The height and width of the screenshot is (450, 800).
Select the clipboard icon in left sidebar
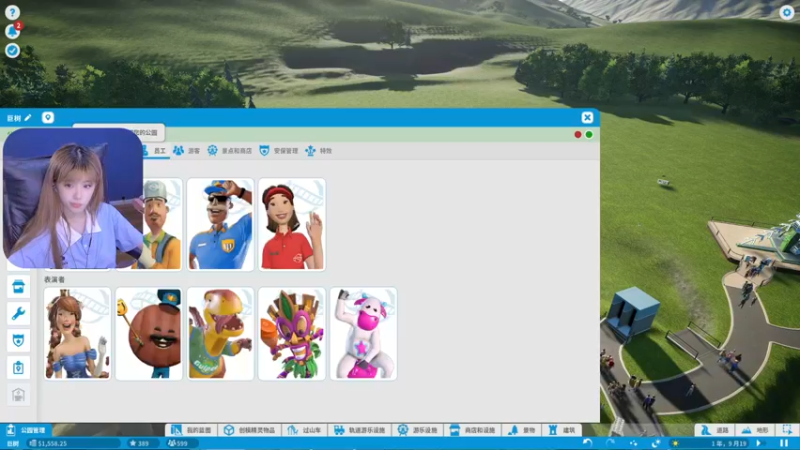(18, 367)
